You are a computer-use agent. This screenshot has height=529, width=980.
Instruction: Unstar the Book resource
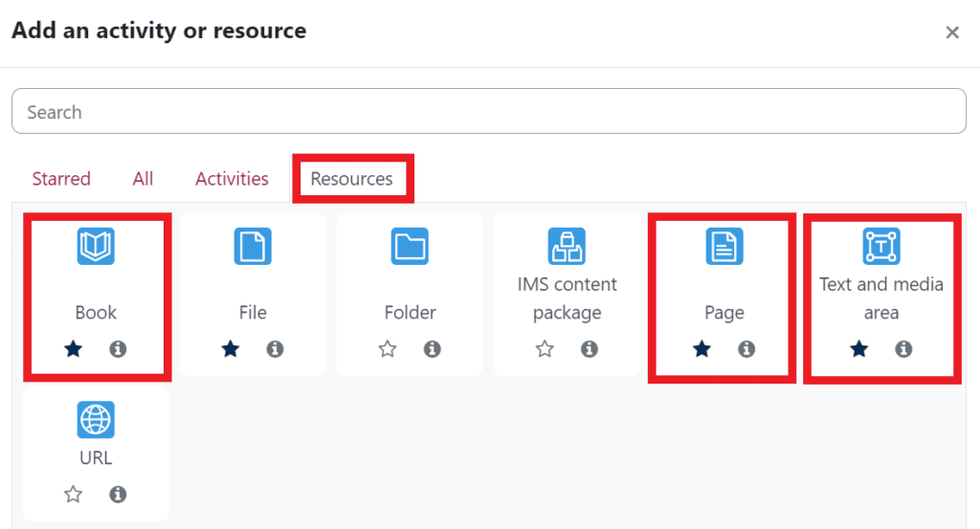coord(74,349)
